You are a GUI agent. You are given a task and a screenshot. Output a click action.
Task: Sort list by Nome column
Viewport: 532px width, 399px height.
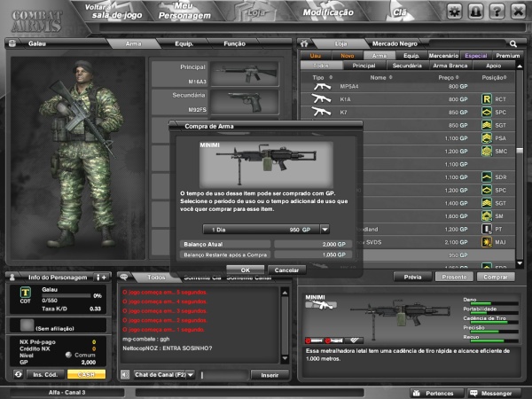click(x=381, y=78)
